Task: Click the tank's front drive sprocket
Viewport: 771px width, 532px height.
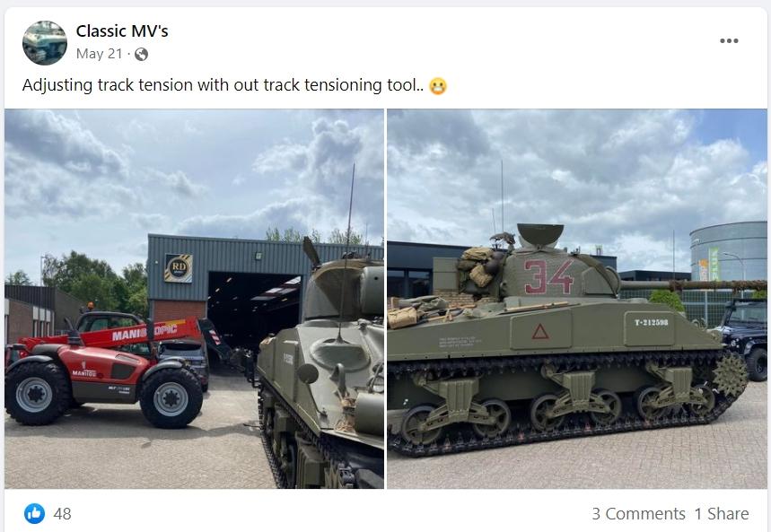Action: 730,375
